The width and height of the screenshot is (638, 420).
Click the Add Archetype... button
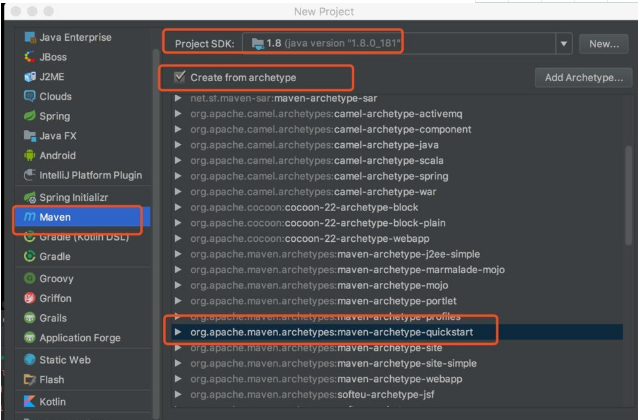tap(583, 77)
